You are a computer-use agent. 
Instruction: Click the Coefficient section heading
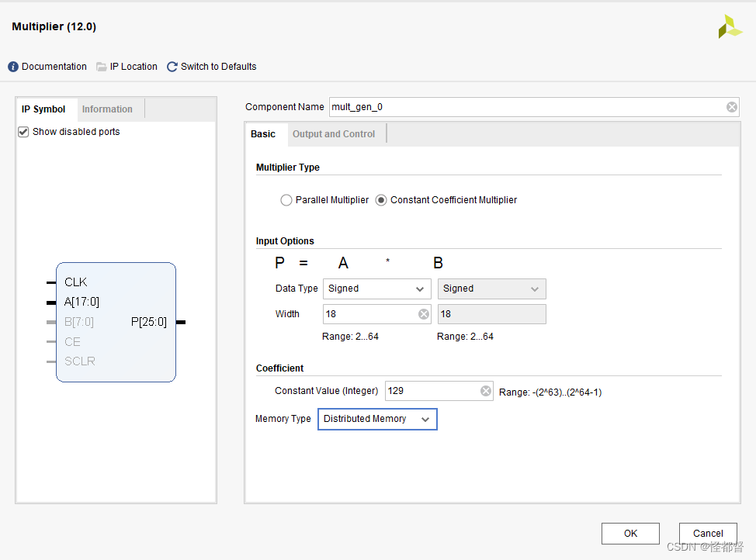(x=279, y=368)
